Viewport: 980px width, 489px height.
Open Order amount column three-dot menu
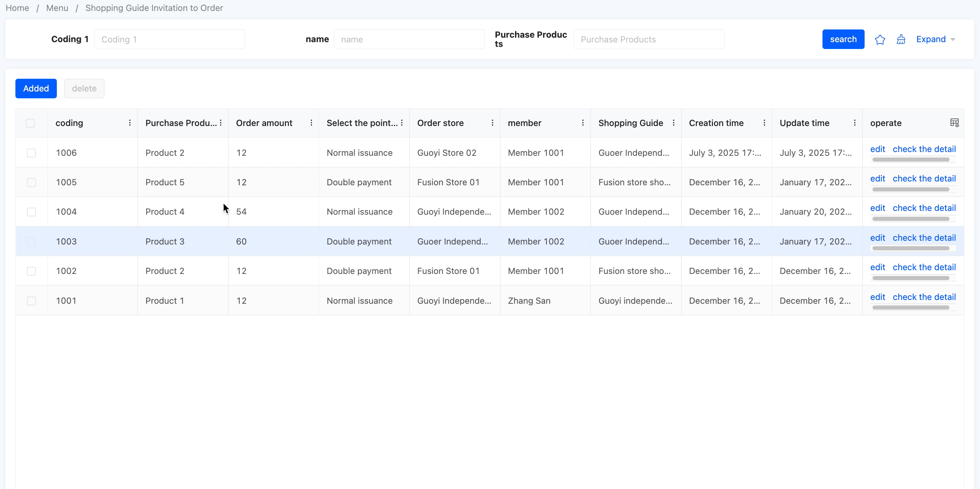311,123
